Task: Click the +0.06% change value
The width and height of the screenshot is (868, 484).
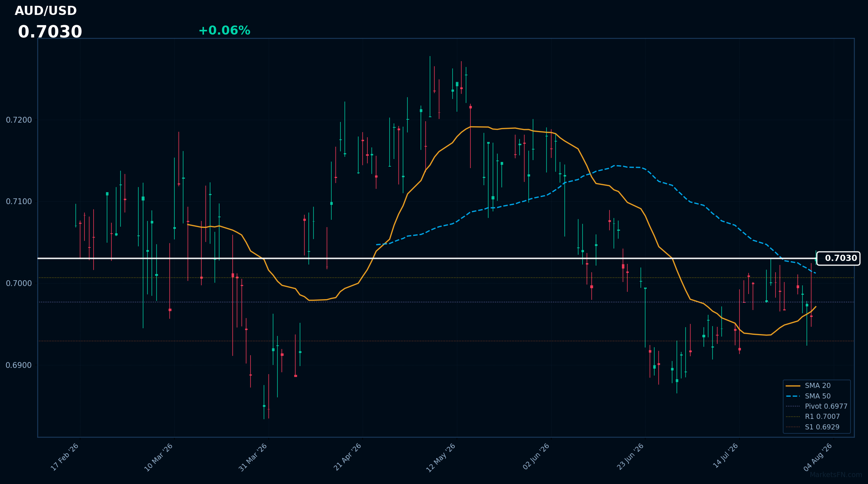Action: [x=224, y=31]
